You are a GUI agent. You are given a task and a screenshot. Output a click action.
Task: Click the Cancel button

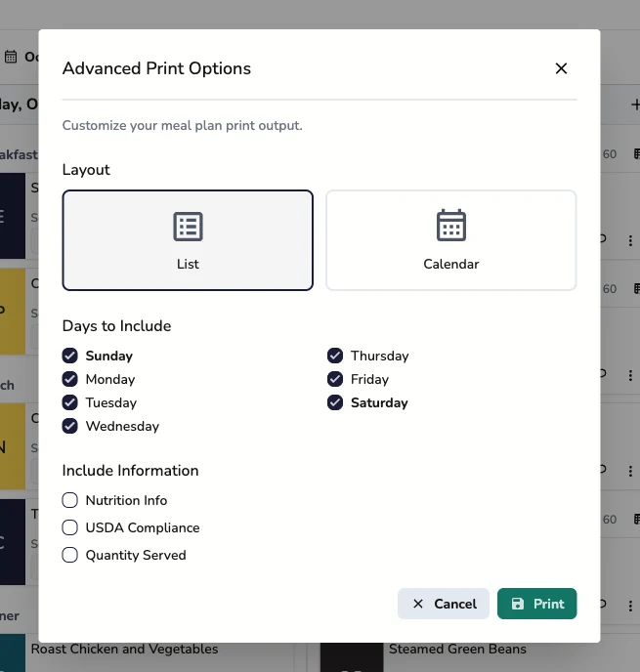pos(444,604)
